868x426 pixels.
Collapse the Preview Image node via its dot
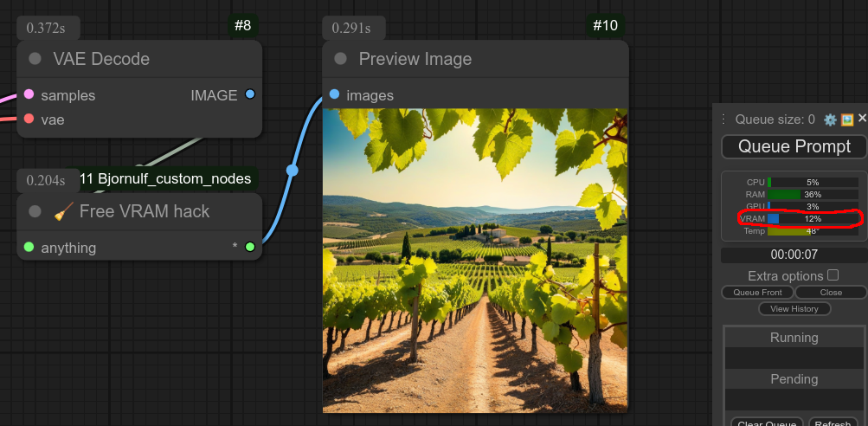[x=341, y=59]
